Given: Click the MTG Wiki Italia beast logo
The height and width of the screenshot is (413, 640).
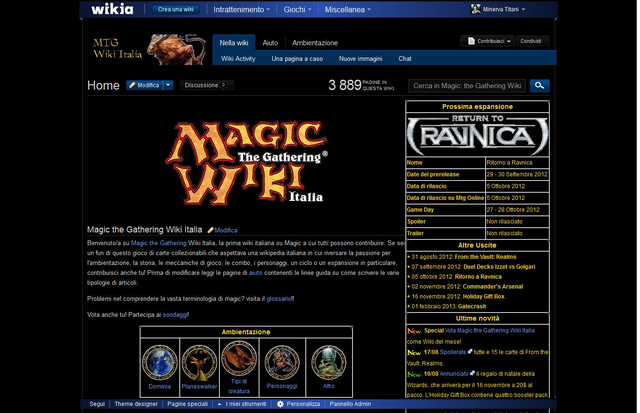Looking at the screenshot, I should (x=176, y=49).
